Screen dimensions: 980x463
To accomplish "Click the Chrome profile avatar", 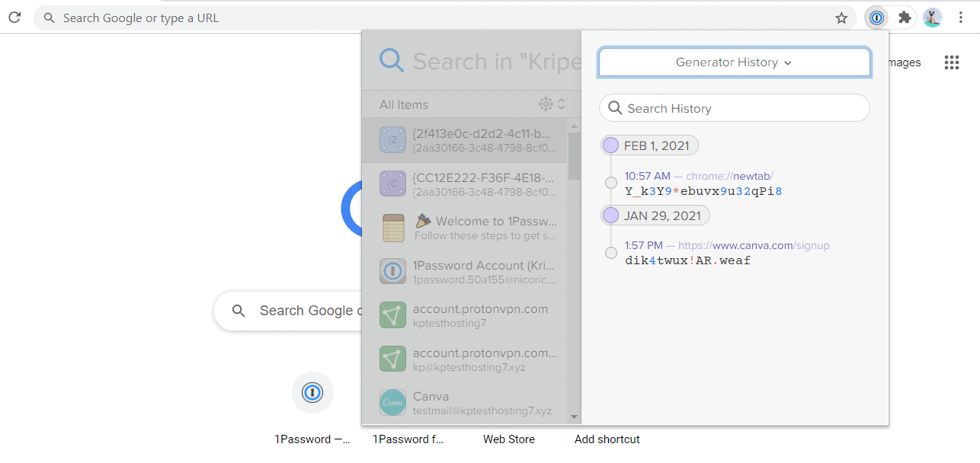I will click(932, 18).
